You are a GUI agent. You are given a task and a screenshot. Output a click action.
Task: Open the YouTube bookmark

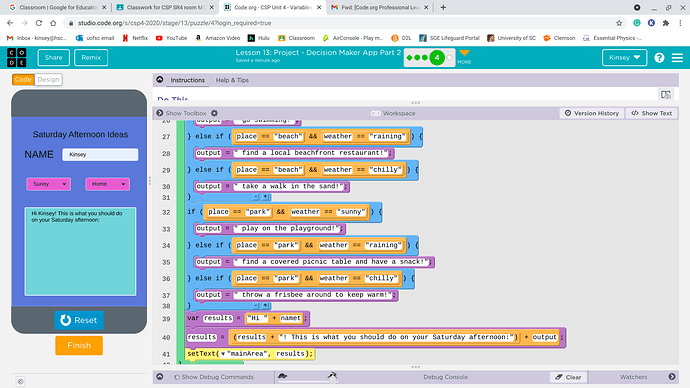[172, 38]
